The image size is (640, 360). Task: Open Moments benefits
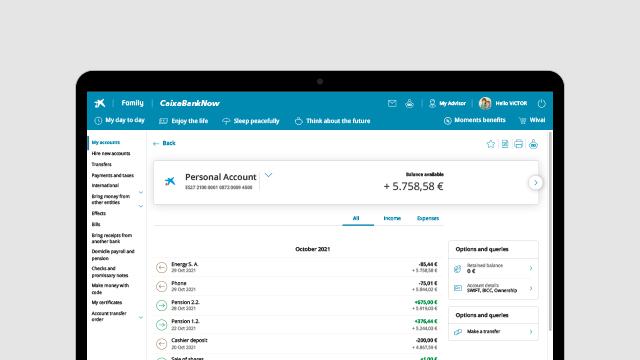[474, 120]
